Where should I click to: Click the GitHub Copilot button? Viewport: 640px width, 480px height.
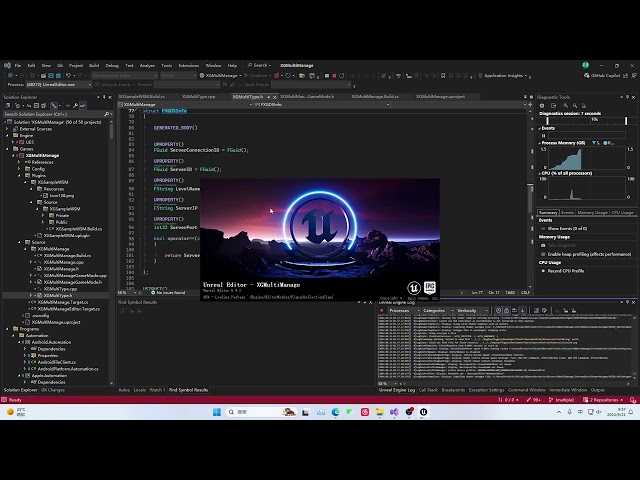tap(602, 76)
